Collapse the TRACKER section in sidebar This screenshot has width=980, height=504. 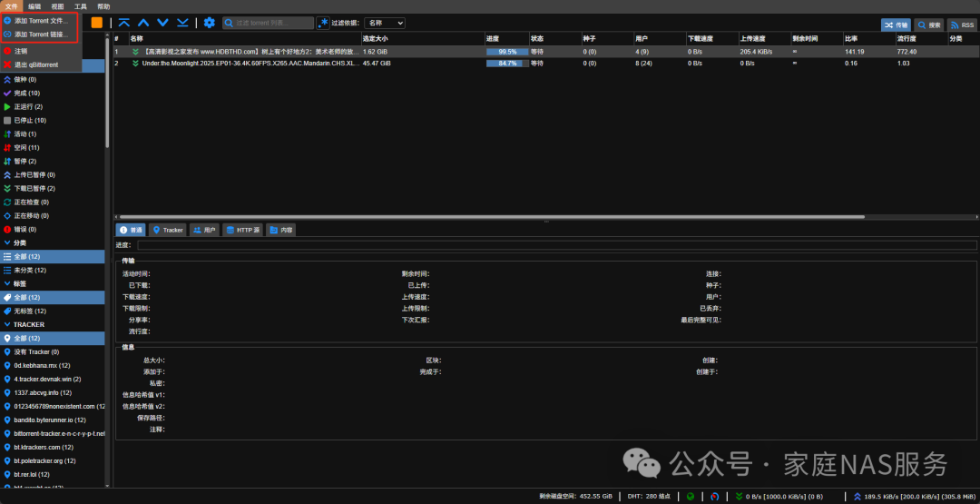pyautogui.click(x=8, y=324)
